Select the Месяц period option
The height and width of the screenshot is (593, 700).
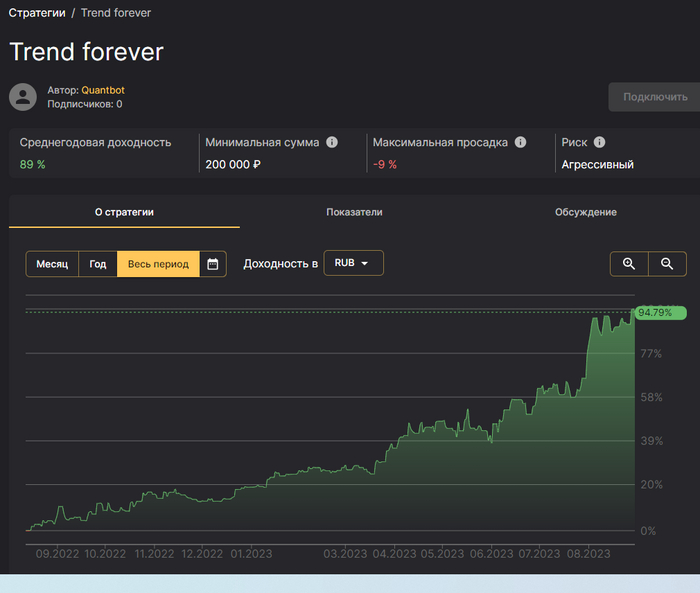pos(52,264)
